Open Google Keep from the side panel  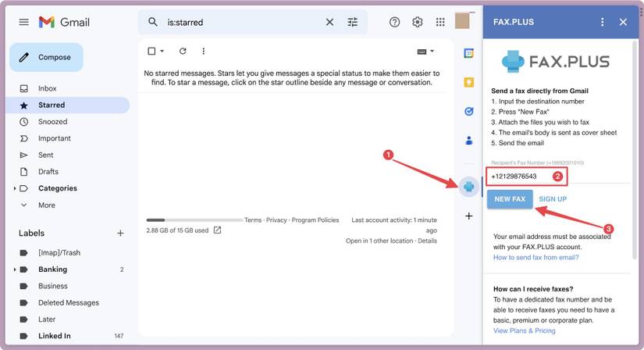pos(468,82)
